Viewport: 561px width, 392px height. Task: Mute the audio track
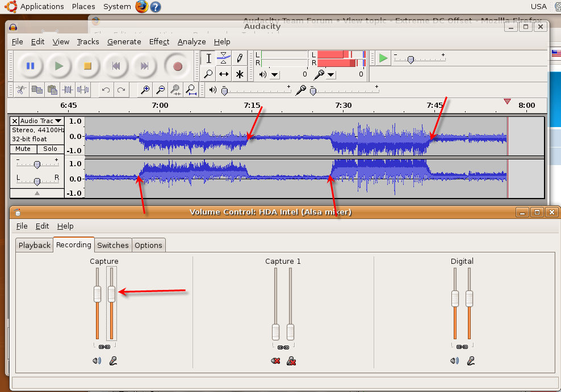[23, 149]
